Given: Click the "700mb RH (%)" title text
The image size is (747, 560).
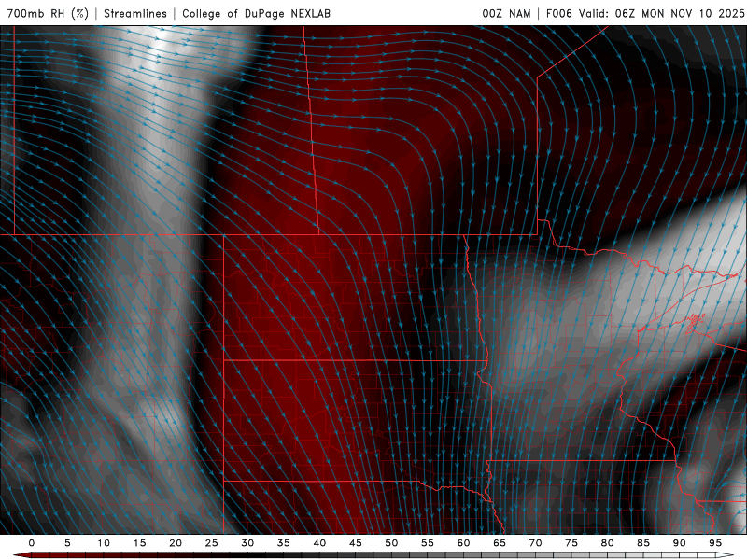Looking at the screenshot, I should pyautogui.click(x=48, y=13).
